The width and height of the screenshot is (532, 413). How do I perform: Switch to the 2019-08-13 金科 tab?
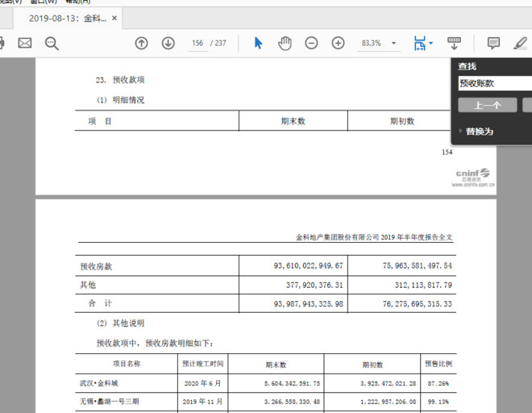(x=68, y=18)
